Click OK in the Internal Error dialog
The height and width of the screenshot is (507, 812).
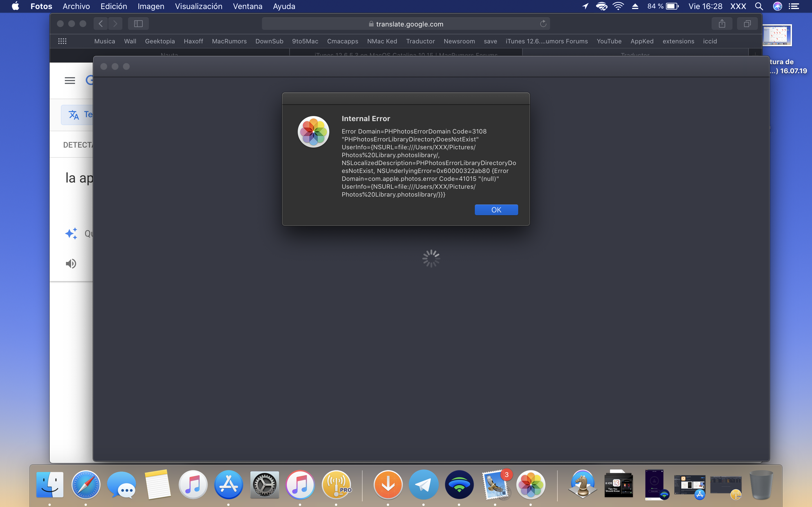coord(496,210)
